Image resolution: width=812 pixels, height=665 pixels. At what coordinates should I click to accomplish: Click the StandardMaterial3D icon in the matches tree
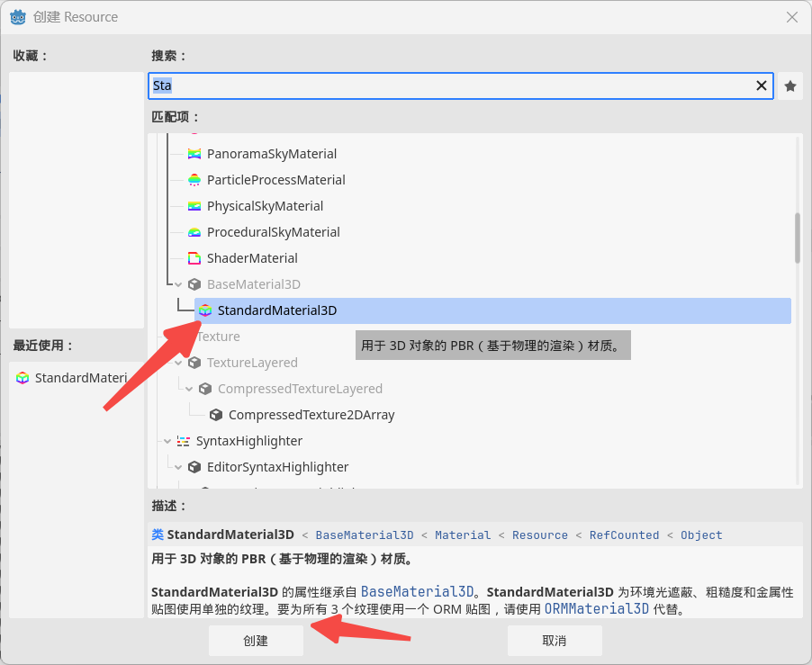coord(205,310)
